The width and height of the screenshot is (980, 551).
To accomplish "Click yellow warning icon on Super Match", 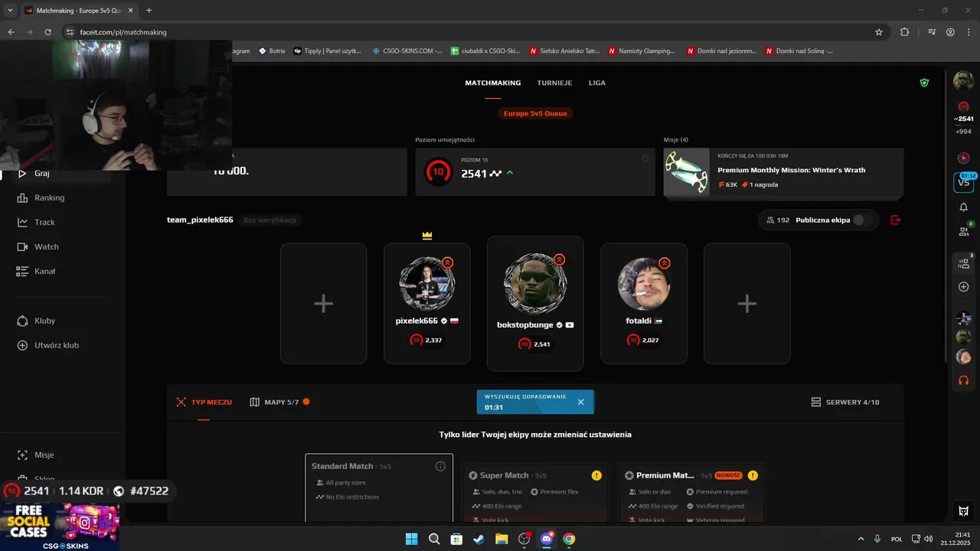I will point(596,475).
